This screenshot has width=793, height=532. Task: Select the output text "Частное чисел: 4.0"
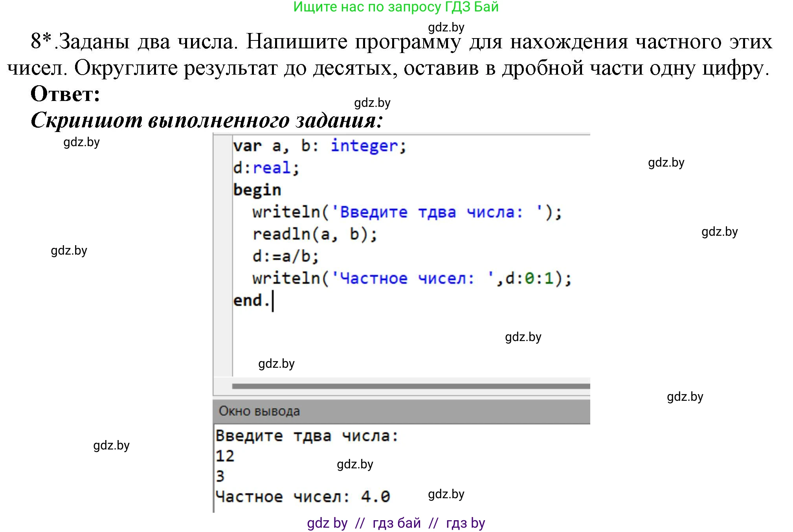pos(303,496)
